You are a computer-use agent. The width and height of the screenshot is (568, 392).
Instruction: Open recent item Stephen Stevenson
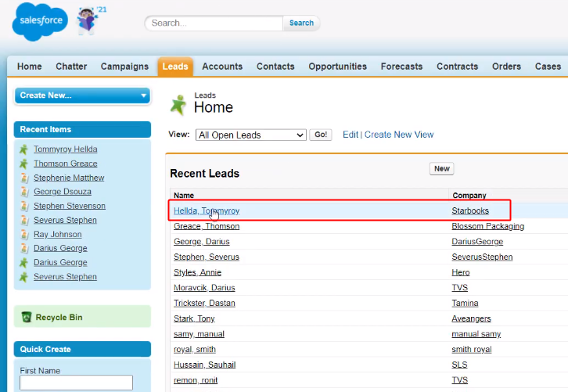(70, 206)
